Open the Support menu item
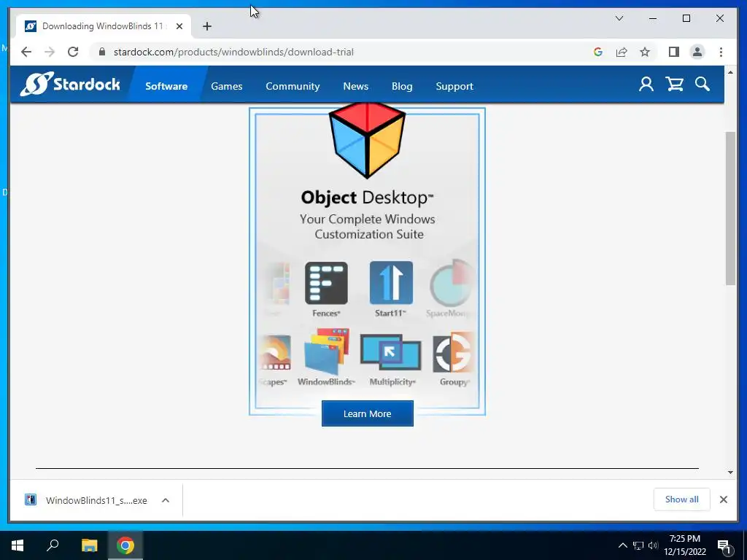747x560 pixels. (x=454, y=86)
